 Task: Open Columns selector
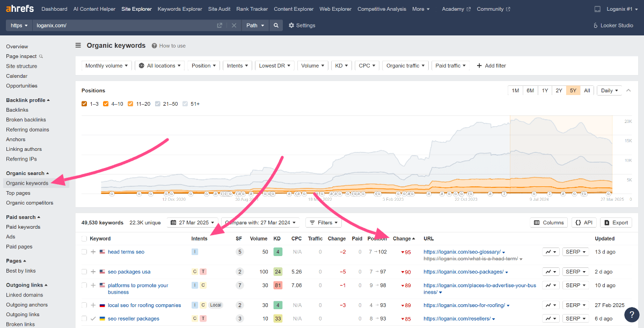549,222
